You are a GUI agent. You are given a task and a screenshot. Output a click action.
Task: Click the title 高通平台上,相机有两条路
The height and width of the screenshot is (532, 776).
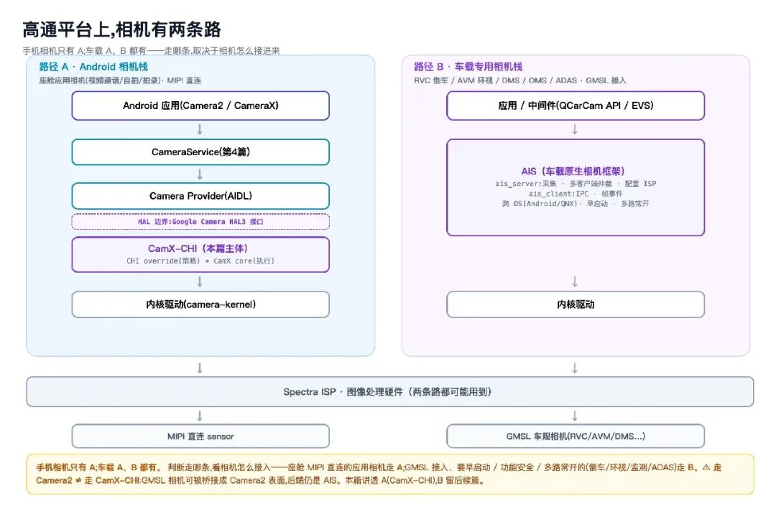coord(121,29)
